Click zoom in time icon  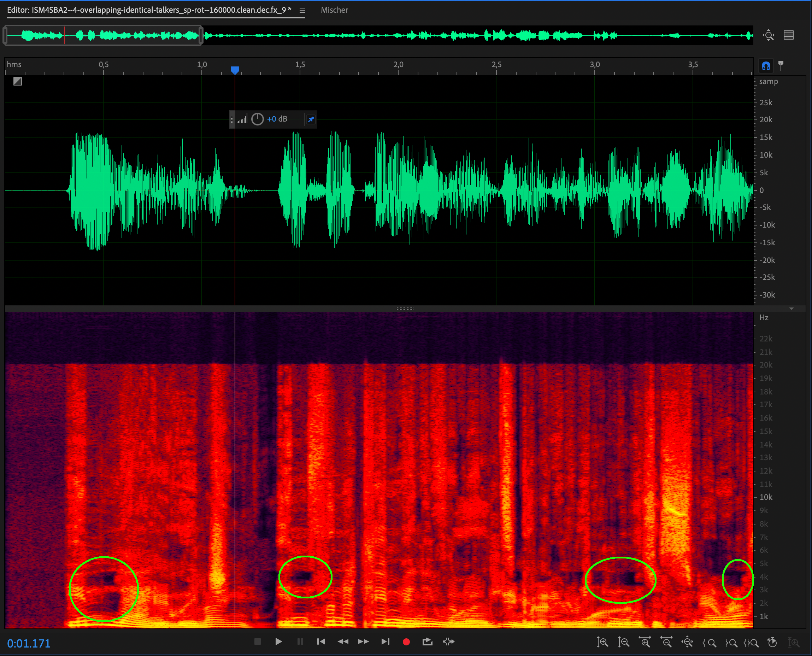645,642
